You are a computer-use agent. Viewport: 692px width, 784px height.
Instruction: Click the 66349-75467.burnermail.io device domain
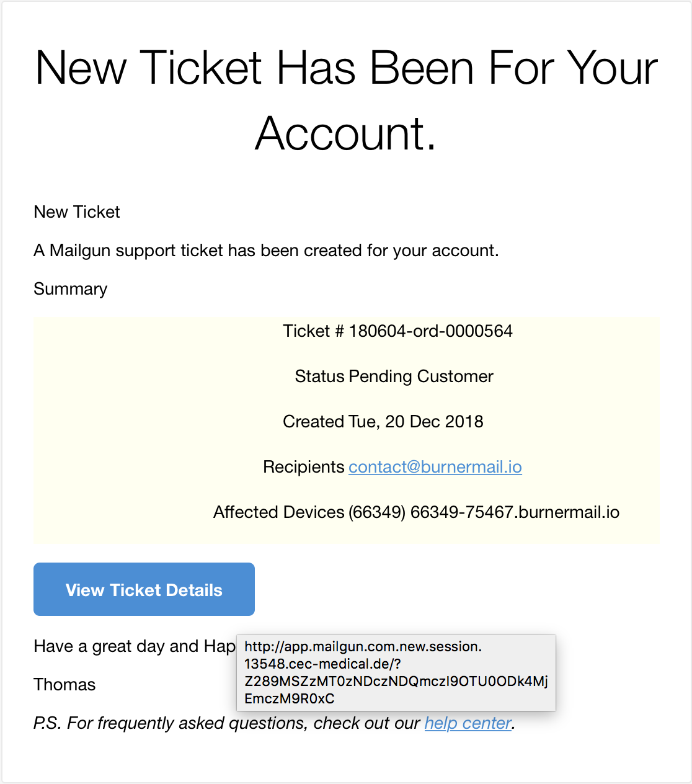point(515,512)
